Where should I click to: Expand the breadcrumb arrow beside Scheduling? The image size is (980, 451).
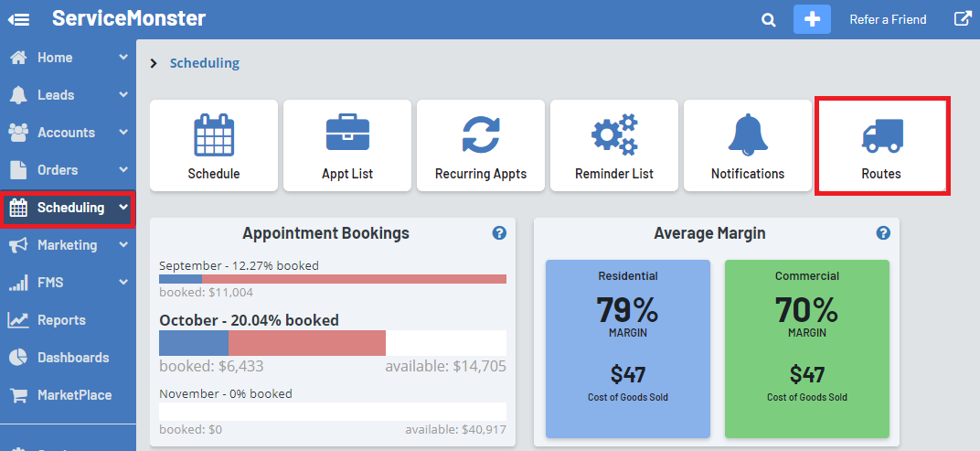154,63
